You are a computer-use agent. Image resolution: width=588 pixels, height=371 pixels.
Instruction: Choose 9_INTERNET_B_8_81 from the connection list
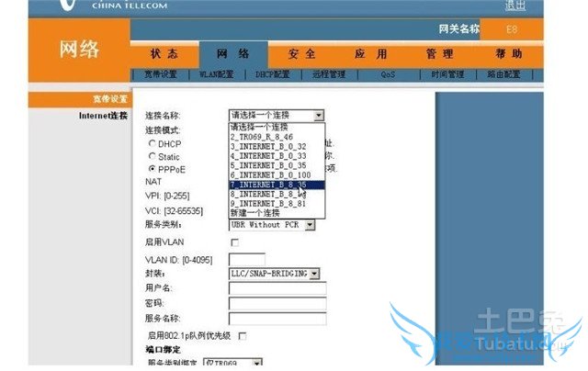point(277,204)
